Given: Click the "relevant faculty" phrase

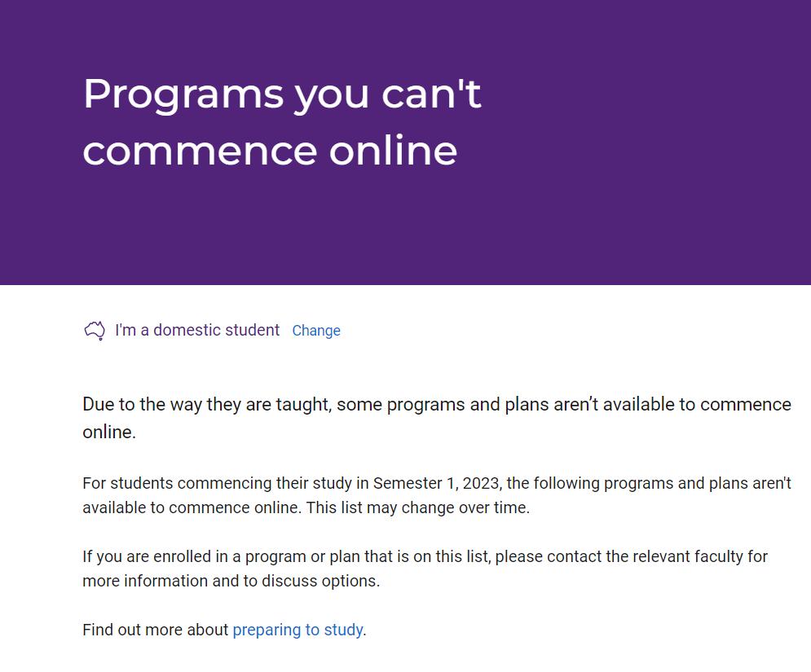Looking at the screenshot, I should pos(682,556).
